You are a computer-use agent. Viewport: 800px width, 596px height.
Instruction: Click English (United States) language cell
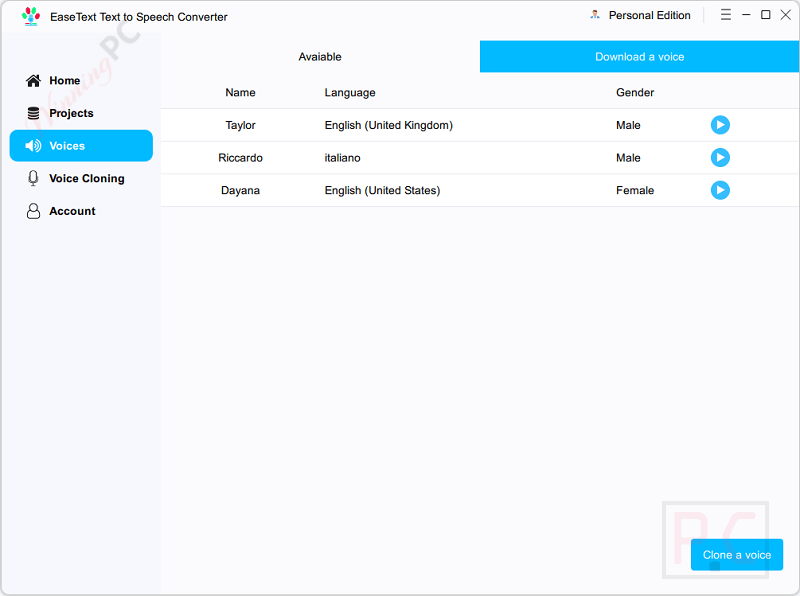point(382,190)
